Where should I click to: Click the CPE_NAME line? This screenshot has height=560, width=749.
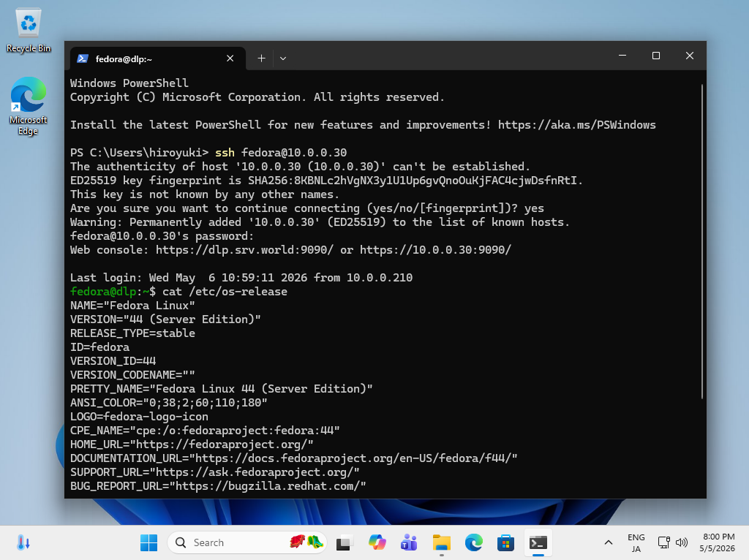tap(205, 430)
